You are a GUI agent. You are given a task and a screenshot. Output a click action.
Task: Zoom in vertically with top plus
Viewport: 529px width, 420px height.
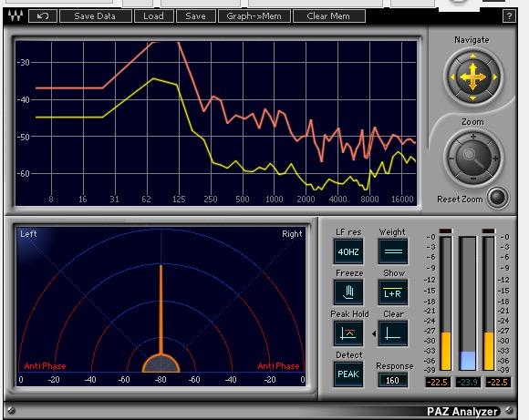[473, 137]
